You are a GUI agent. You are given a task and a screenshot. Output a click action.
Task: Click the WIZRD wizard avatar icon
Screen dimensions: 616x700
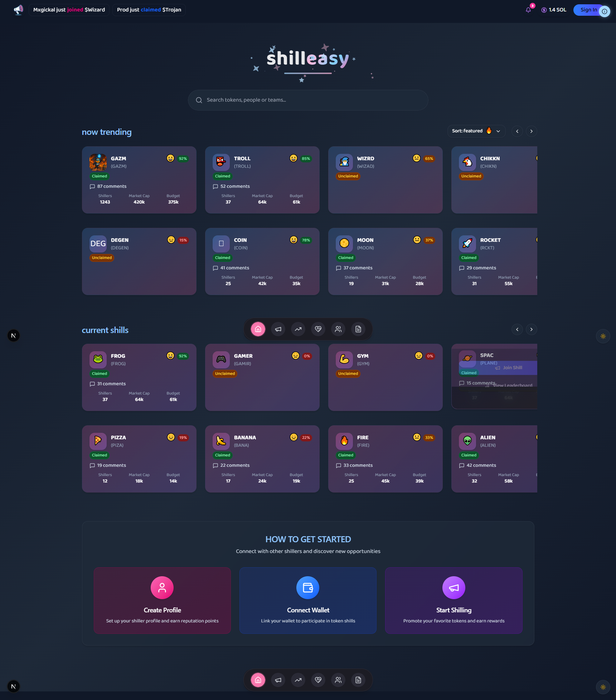344,162
